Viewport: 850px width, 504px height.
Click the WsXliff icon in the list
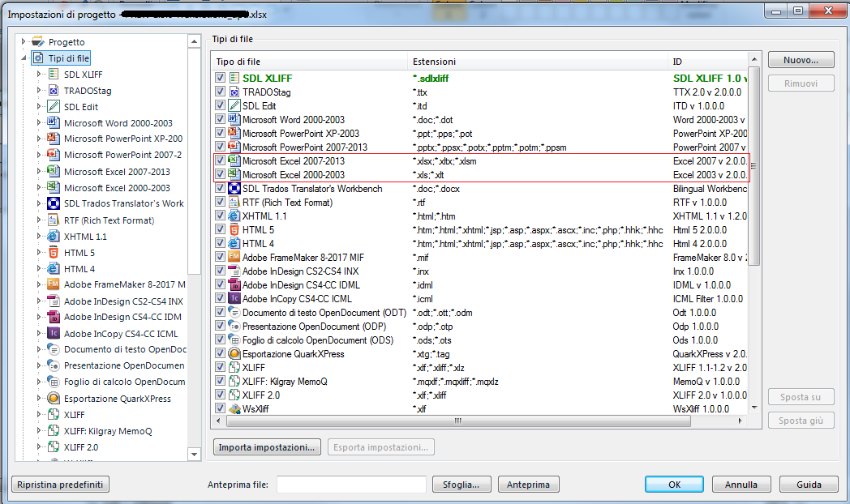click(234, 408)
